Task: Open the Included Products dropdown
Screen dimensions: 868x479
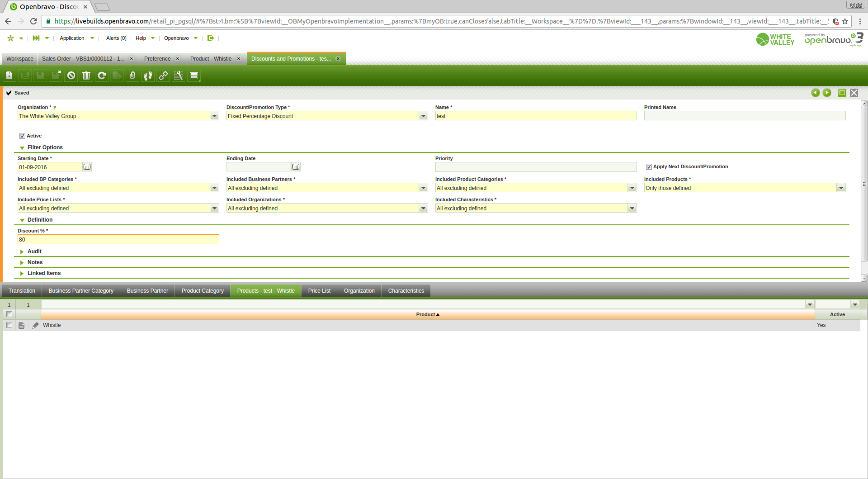Action: 841,188
